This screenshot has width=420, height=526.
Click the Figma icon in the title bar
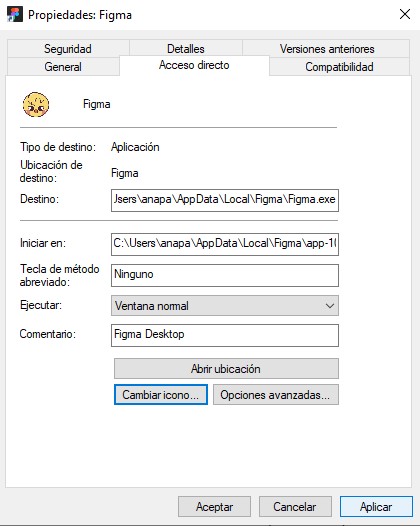click(x=15, y=14)
